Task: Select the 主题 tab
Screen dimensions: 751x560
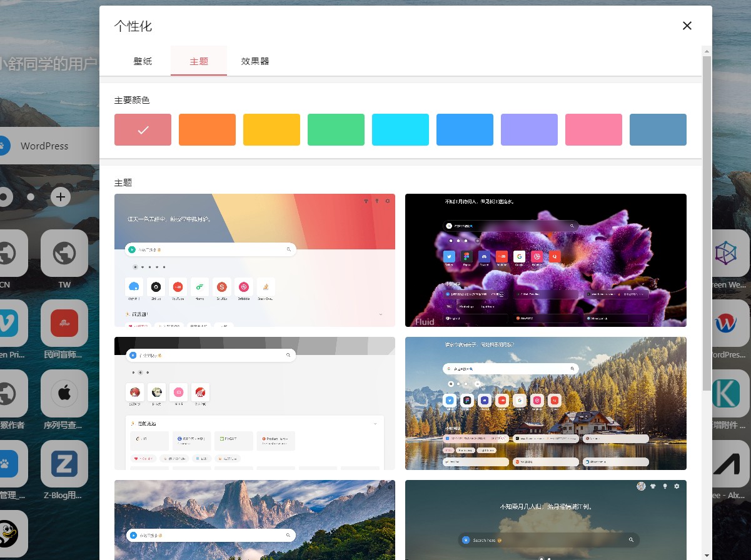Action: [199, 61]
